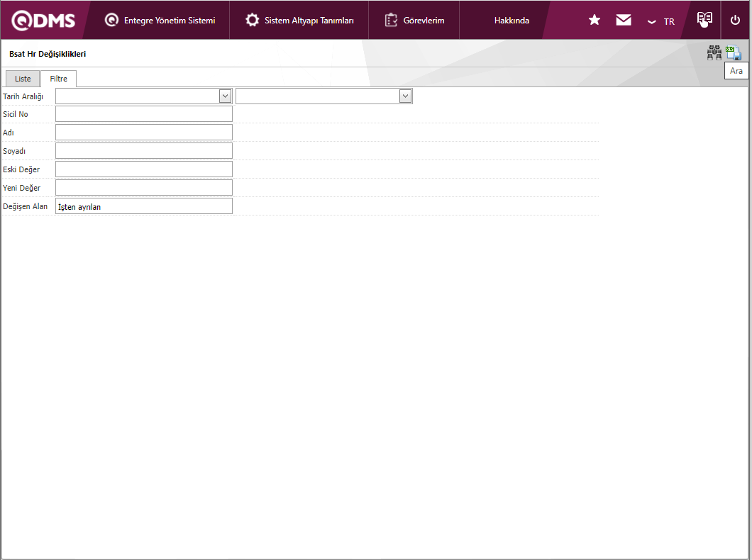Image resolution: width=752 pixels, height=560 pixels.
Task: Open Sistem Altyapı Tanımları menu
Action: pos(299,20)
